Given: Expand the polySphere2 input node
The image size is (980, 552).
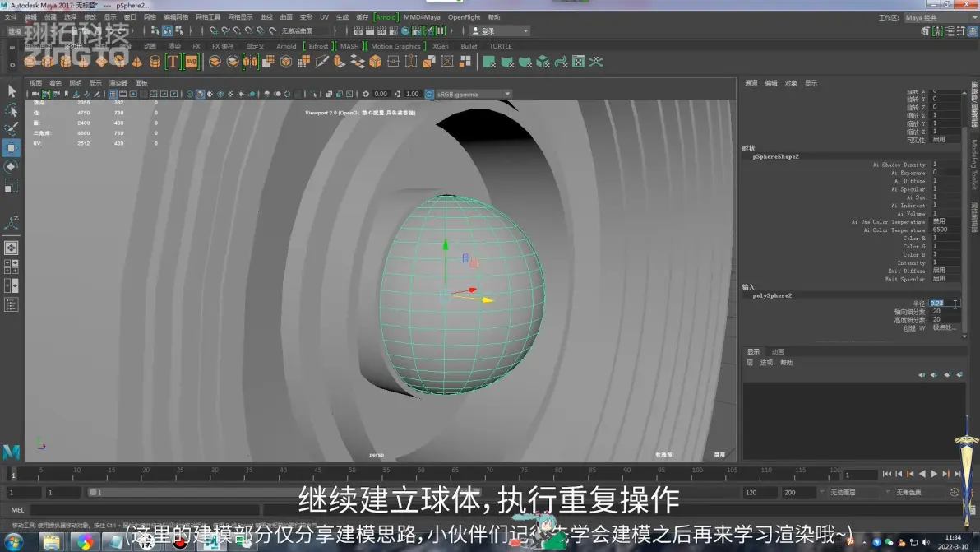Looking at the screenshot, I should tap(772, 295).
